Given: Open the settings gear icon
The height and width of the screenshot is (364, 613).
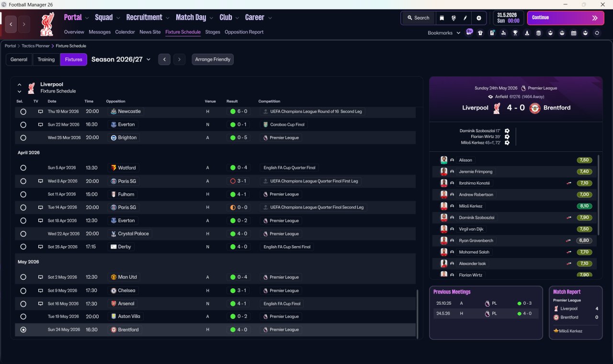Looking at the screenshot, I should tap(478, 18).
